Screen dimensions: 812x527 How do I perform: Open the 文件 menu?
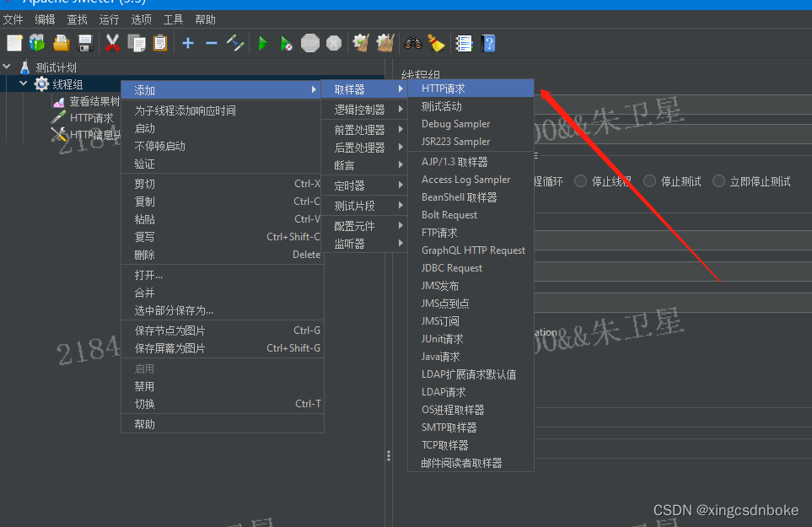(13, 19)
